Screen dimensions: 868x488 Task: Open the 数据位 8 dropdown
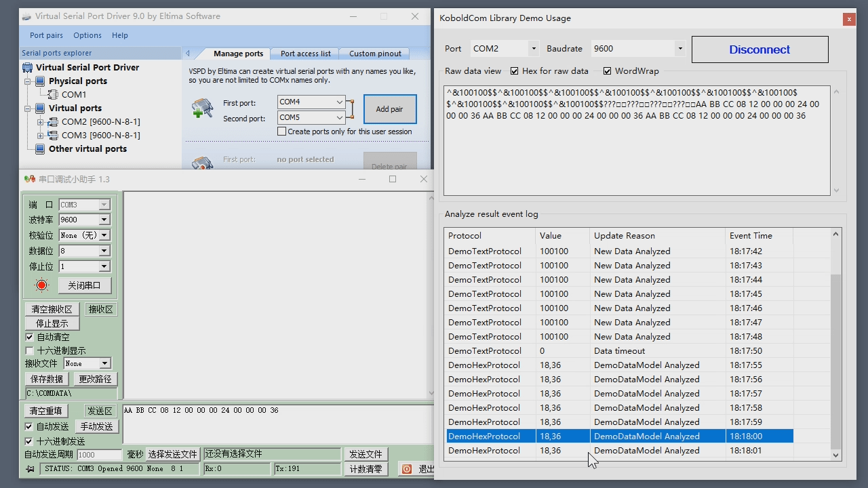click(x=104, y=251)
